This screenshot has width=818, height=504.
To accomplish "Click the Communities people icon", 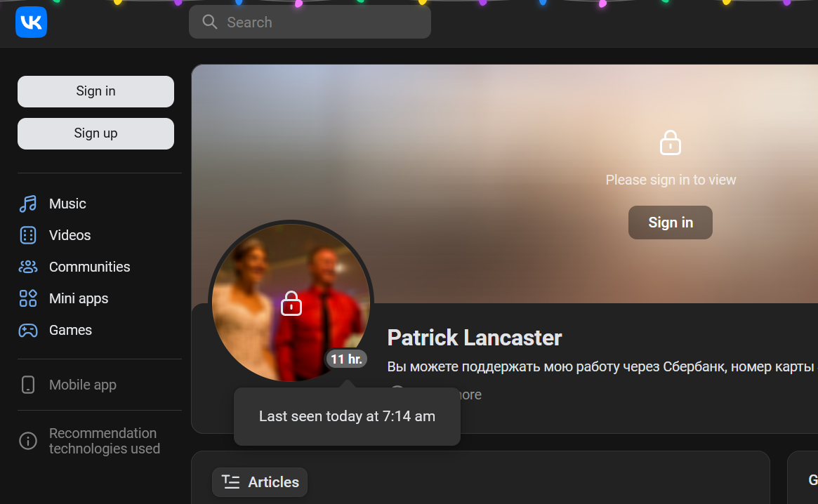I will coord(28,267).
